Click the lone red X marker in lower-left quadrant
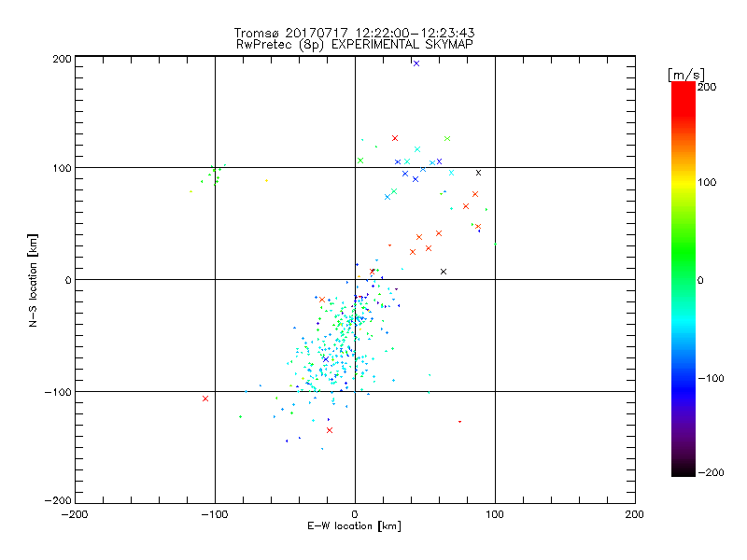The width and height of the screenshot is (747, 560). tap(205, 399)
